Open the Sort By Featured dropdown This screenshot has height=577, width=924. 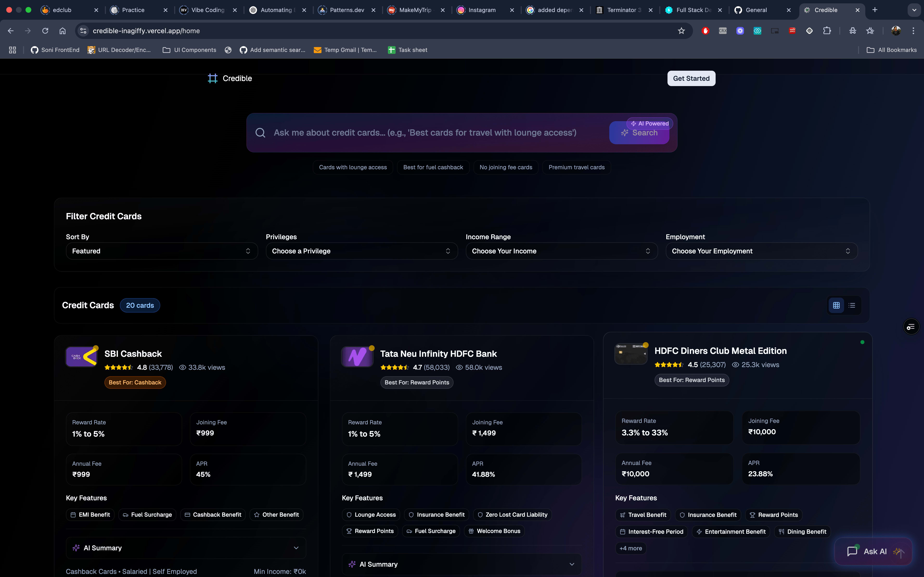161,251
